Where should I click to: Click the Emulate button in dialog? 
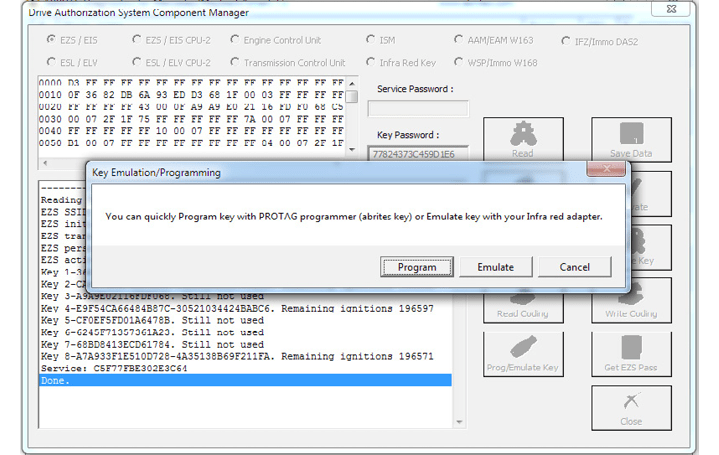(495, 267)
